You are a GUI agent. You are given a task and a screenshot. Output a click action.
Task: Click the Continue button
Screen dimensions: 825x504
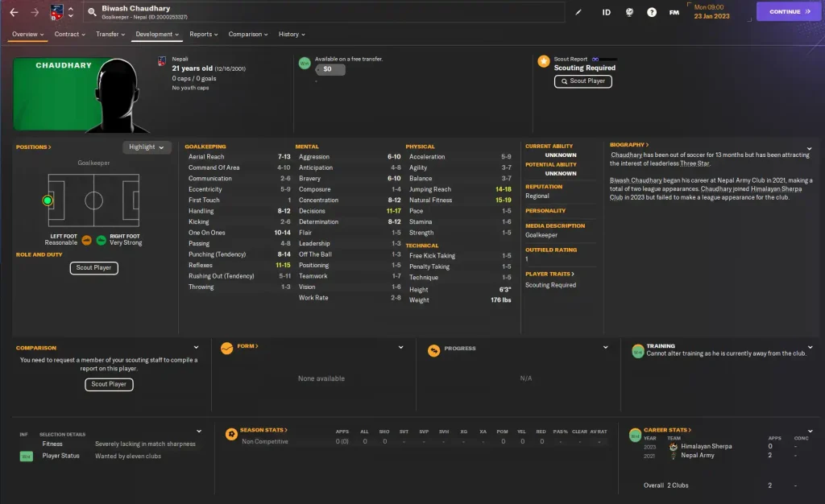pyautogui.click(x=788, y=11)
